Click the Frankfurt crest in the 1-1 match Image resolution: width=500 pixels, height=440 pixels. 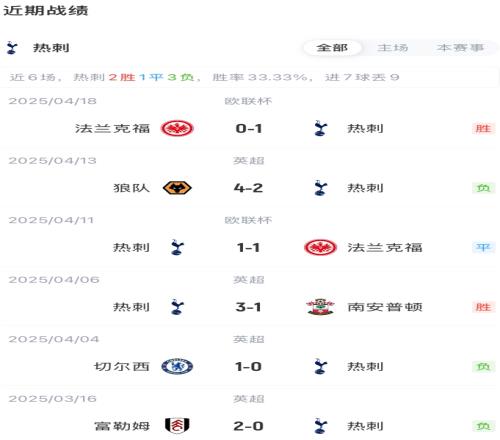(320, 248)
